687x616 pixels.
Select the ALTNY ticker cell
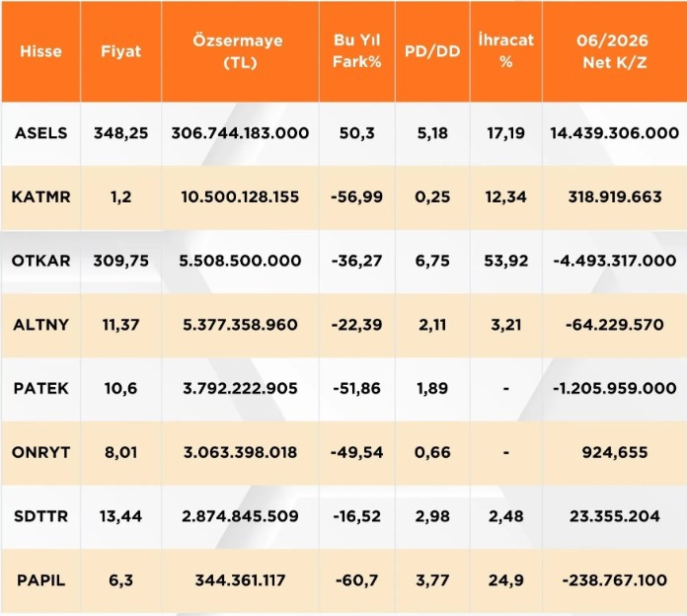point(40,325)
